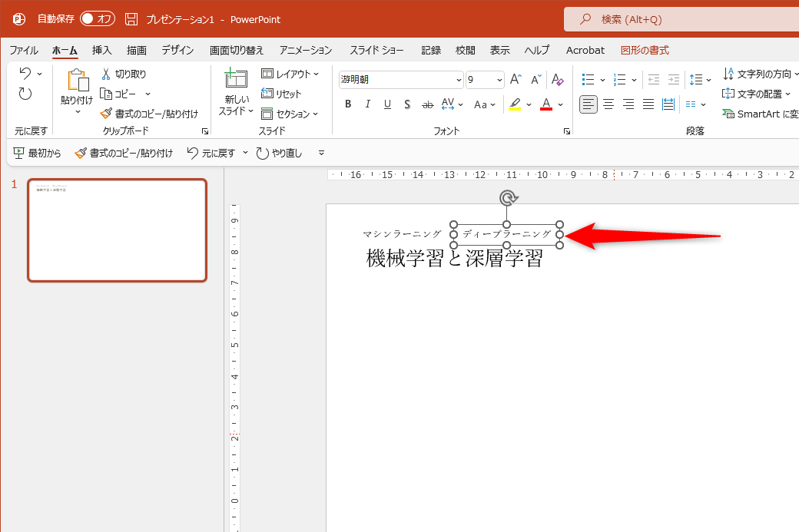This screenshot has height=532, width=799.
Task: Click the Redo icon in the ribbon
Action: [x=25, y=94]
